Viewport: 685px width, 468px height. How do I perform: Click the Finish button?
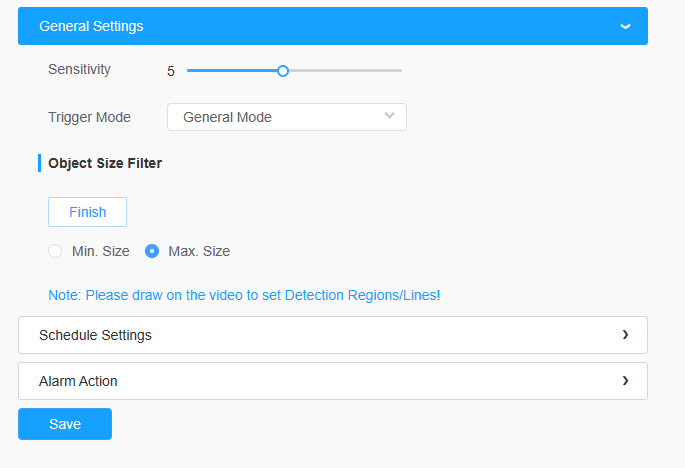click(x=87, y=212)
